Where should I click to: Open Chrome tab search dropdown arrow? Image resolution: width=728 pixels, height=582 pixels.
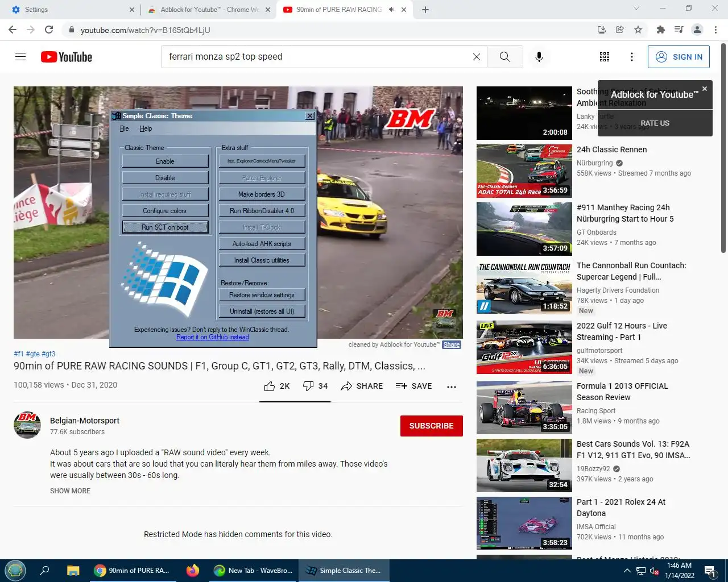coord(636,9)
